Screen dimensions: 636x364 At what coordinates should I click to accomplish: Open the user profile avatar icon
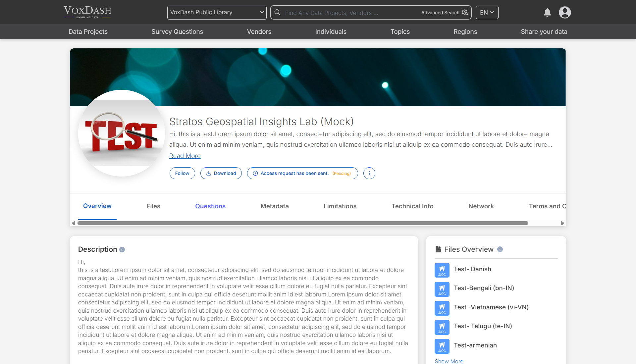coord(565,13)
